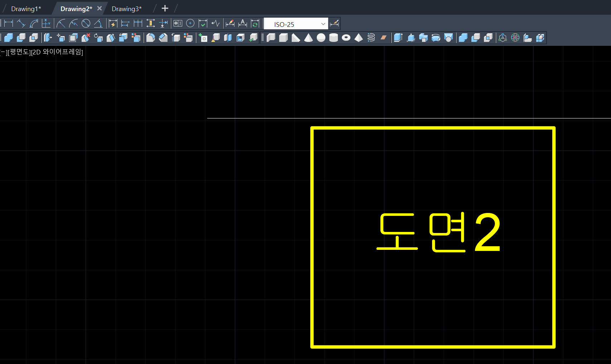Click the Dimension Break tool
Image resolution: width=611 pixels, height=364 pixels.
(x=163, y=24)
